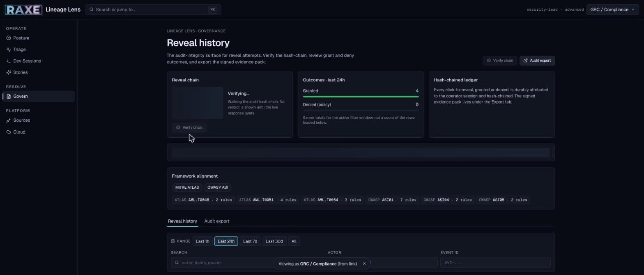Go to Triage section
This screenshot has width=644, height=275.
pos(38,49)
